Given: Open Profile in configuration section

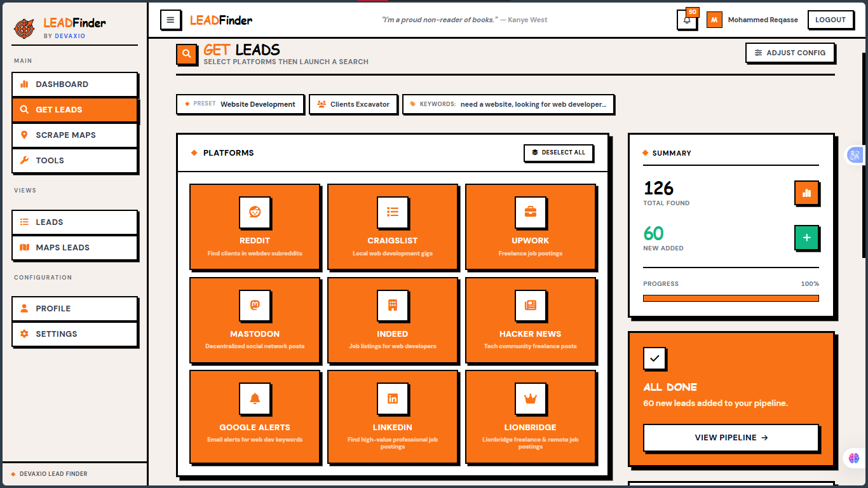Looking at the screenshot, I should [74, 309].
